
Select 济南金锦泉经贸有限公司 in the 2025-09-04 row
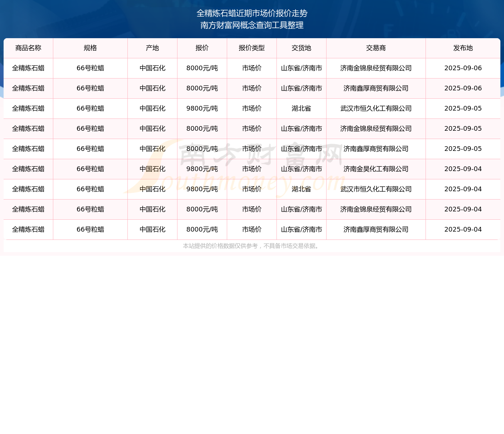(x=376, y=209)
